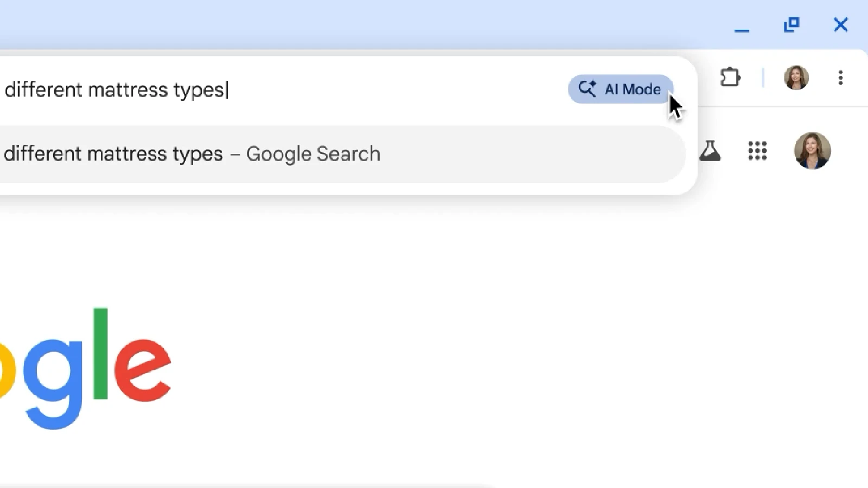Click the green 'l' of Google logo
The height and width of the screenshot is (488, 868).
pyautogui.click(x=100, y=354)
